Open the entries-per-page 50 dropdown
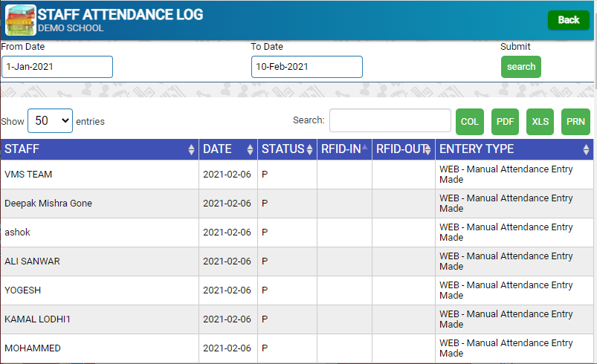Screen dimensions: 597x364 click(50, 120)
